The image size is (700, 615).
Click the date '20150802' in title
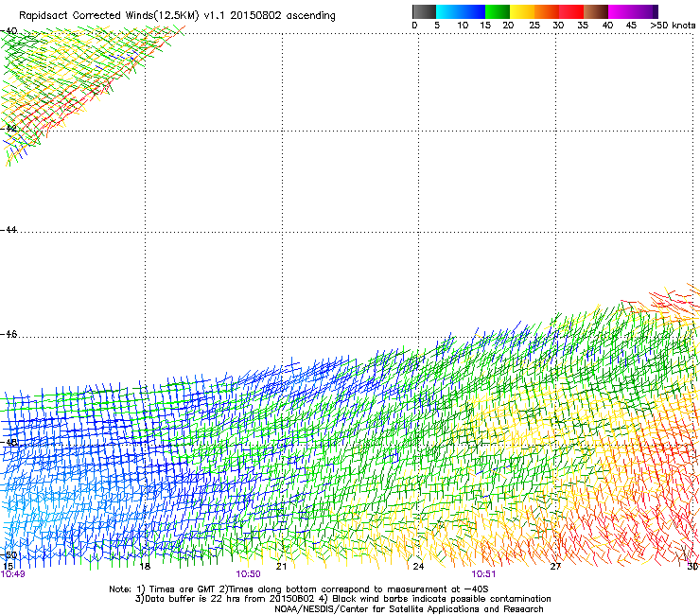coord(255,16)
